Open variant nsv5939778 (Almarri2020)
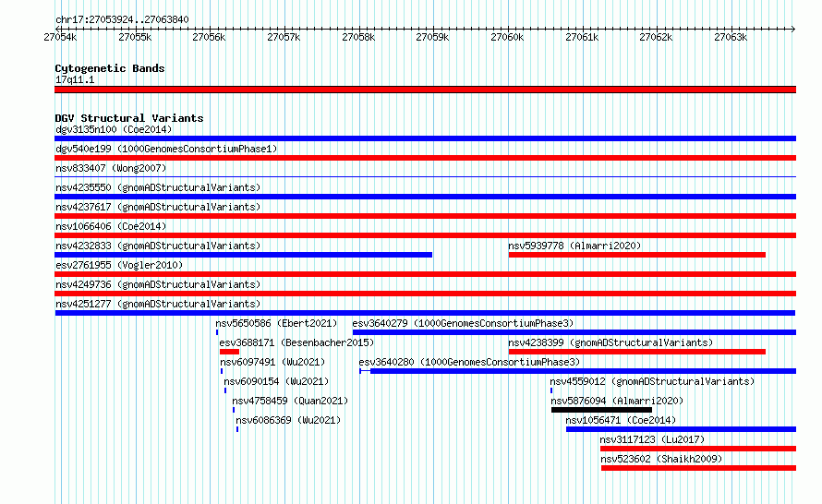822x504 pixels. 574,246
